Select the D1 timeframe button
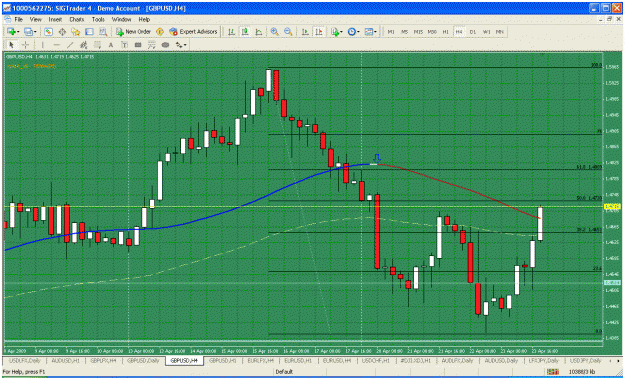 (x=472, y=32)
